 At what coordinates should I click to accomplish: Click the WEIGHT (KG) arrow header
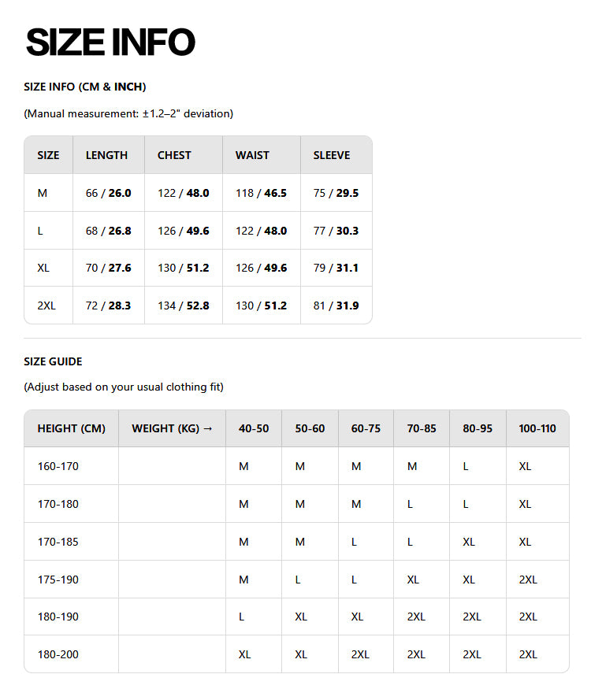[172, 428]
